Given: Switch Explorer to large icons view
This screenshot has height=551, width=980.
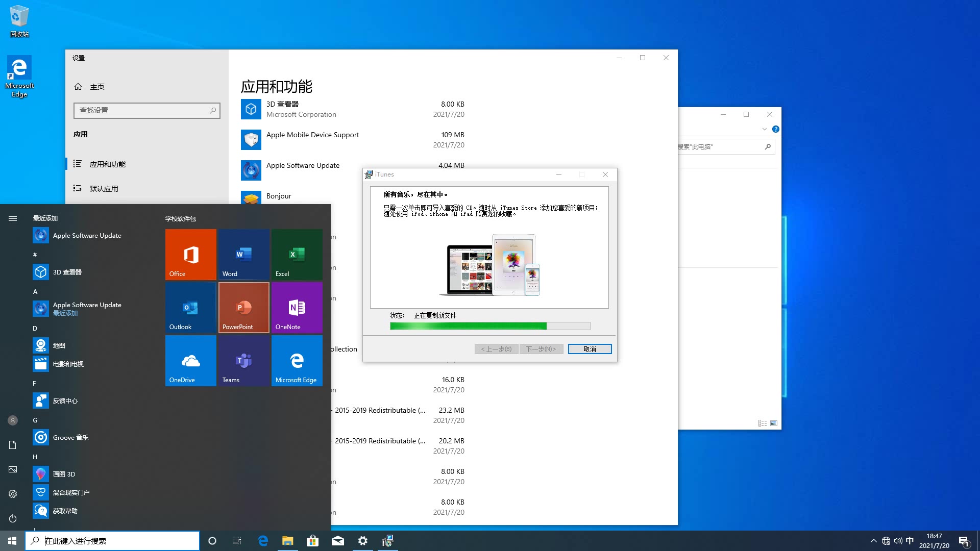Looking at the screenshot, I should click(774, 423).
